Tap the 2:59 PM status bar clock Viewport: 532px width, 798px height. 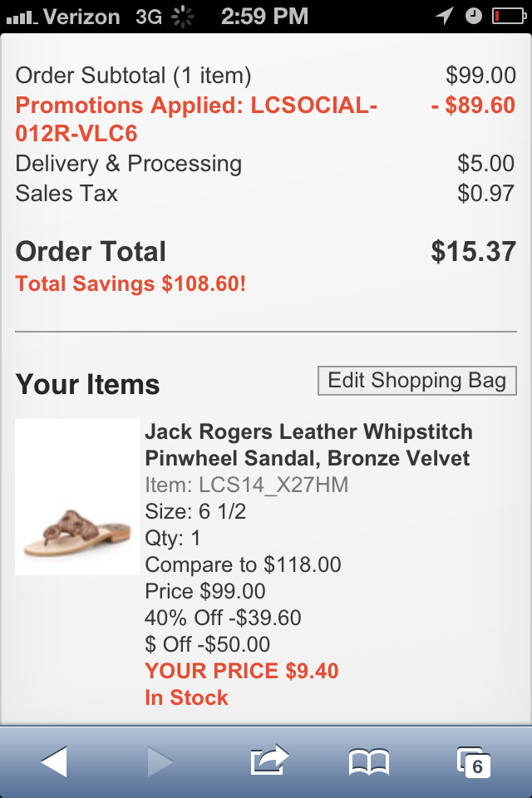click(265, 16)
